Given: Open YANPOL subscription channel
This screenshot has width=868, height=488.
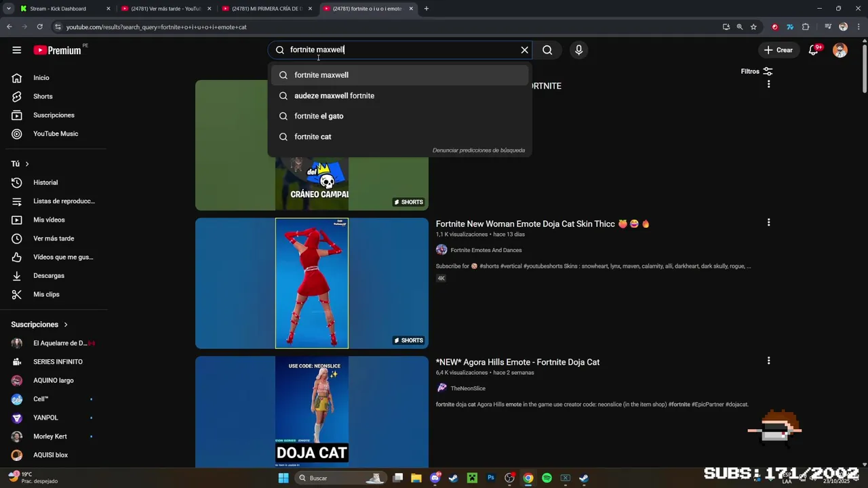Looking at the screenshot, I should click(x=54, y=418).
